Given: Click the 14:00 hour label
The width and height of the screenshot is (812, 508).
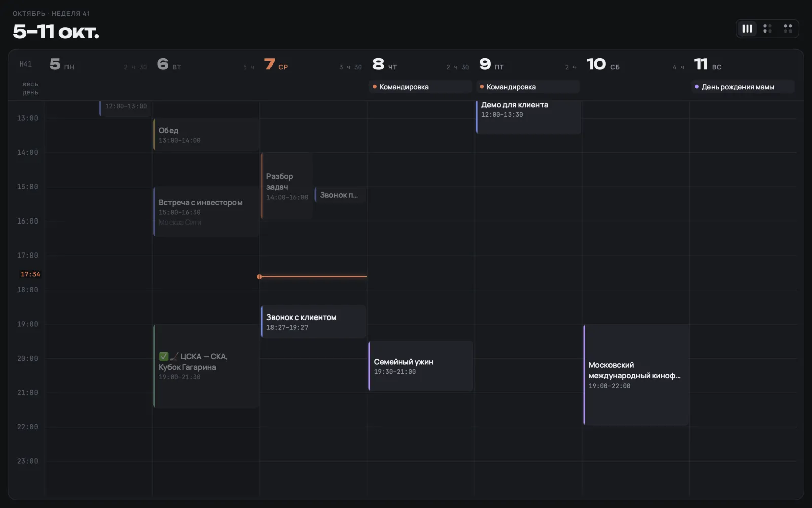Looking at the screenshot, I should pyautogui.click(x=27, y=152).
